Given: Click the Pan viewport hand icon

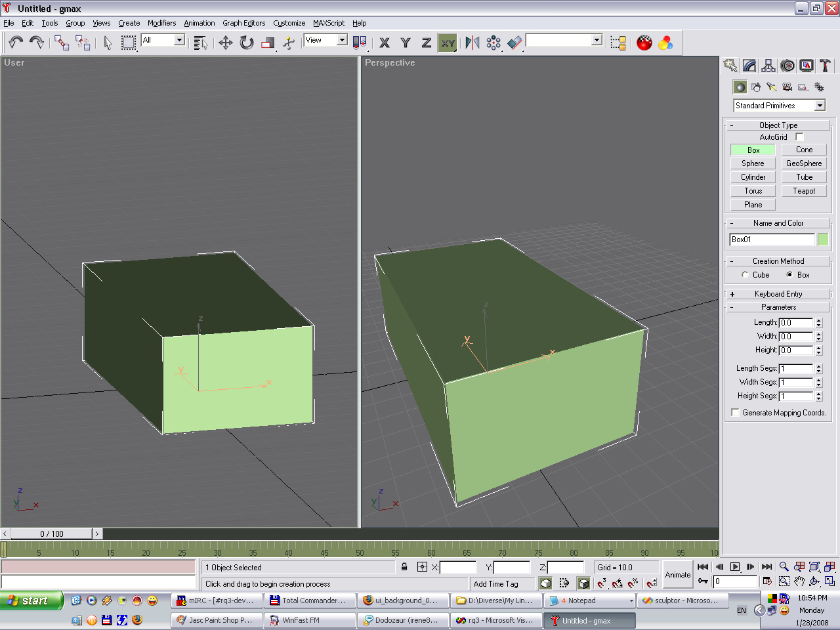Looking at the screenshot, I should [799, 581].
